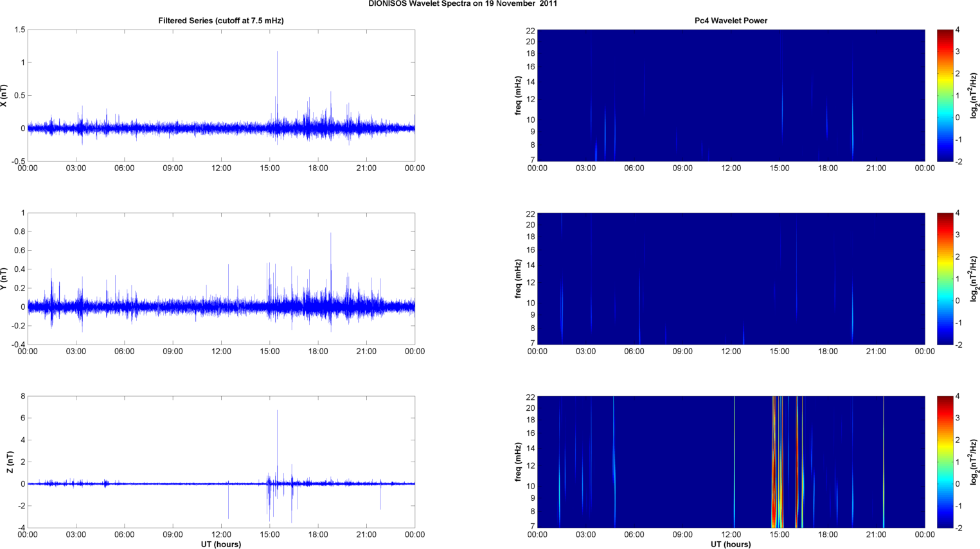Click 'UT (hours)' under the Z time series
This screenshot has width=980, height=549.
coord(221,544)
